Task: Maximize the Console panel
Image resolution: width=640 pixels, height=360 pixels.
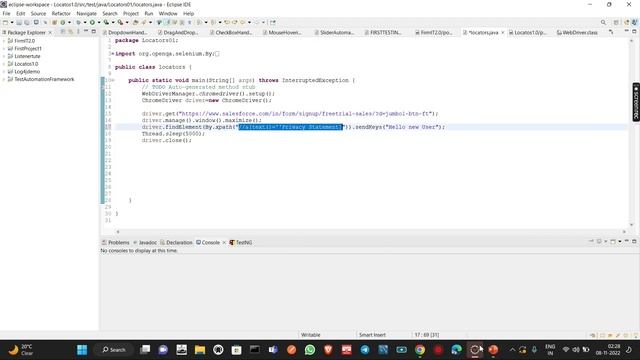Action: coord(634,241)
